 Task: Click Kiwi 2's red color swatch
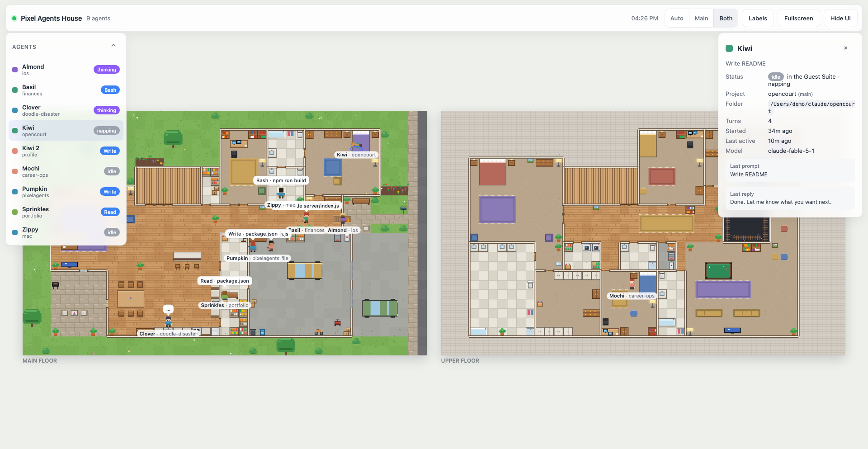click(x=15, y=151)
